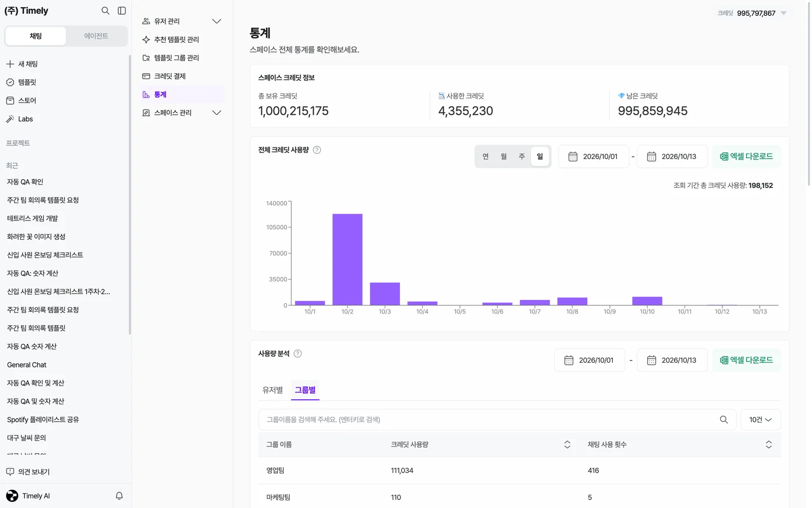Download usage analysis via lower 엑셀 다운로드
The width and height of the screenshot is (812, 508).
click(x=747, y=360)
